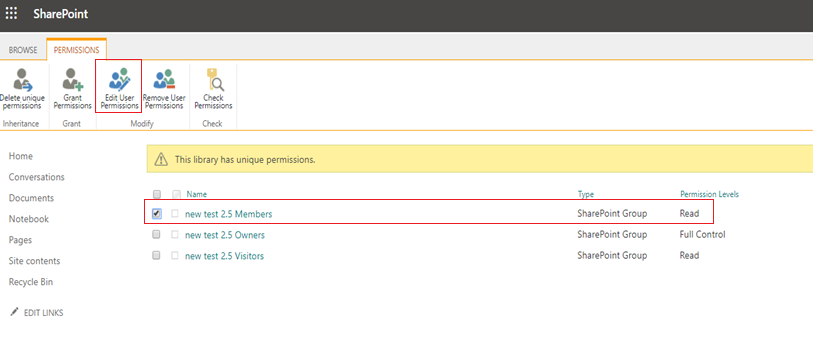Select the PERMISSIONS ribbon tab

[x=76, y=50]
